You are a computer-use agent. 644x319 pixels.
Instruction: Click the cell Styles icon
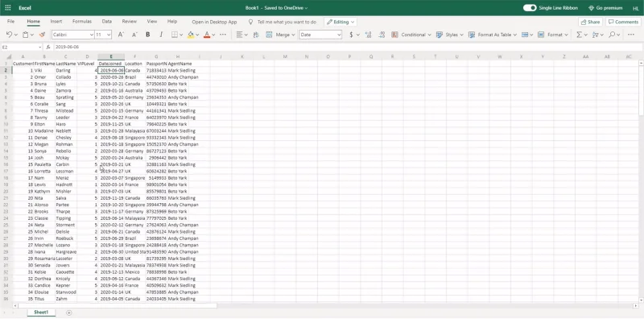(440, 35)
